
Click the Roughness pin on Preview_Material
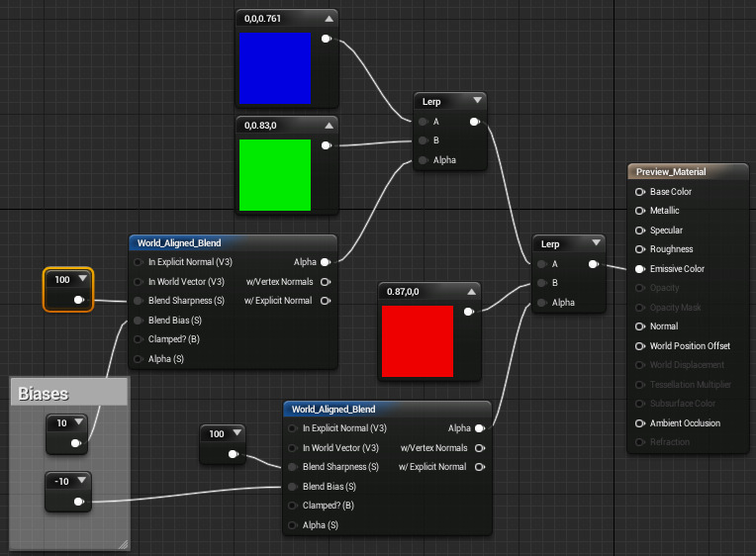click(640, 249)
